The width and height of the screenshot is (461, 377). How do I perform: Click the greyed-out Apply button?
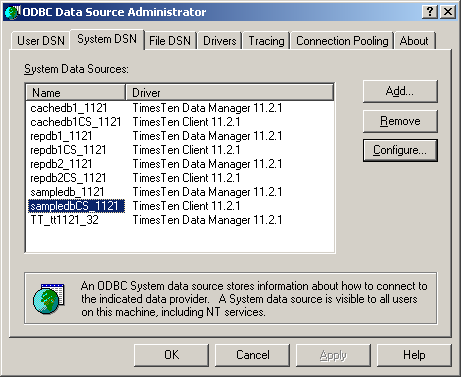333,355
